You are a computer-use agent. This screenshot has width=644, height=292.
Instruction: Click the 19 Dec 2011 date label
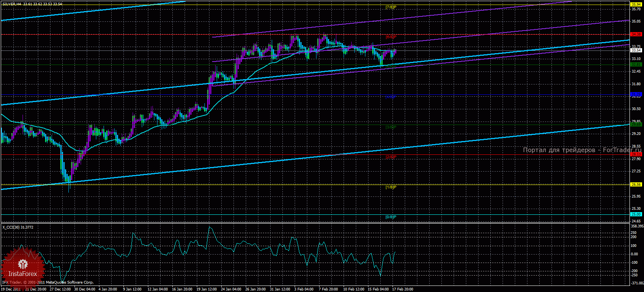point(11,289)
